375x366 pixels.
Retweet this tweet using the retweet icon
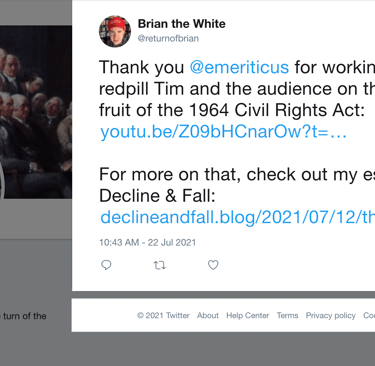[x=159, y=265]
